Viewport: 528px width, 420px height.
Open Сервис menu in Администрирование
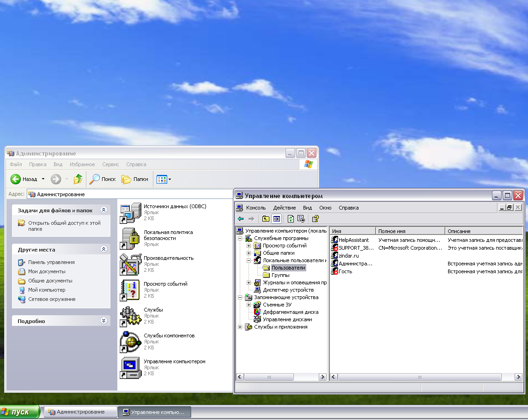pyautogui.click(x=110, y=165)
